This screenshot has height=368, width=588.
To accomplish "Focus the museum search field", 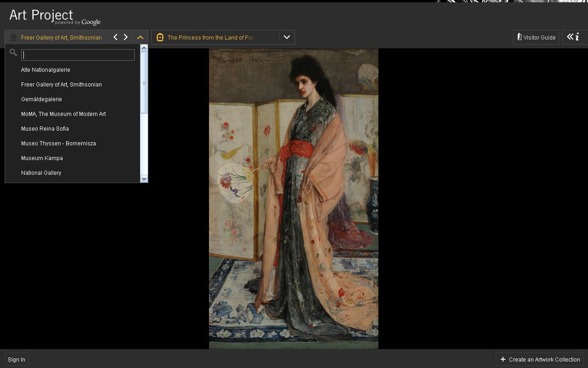I will [x=78, y=55].
